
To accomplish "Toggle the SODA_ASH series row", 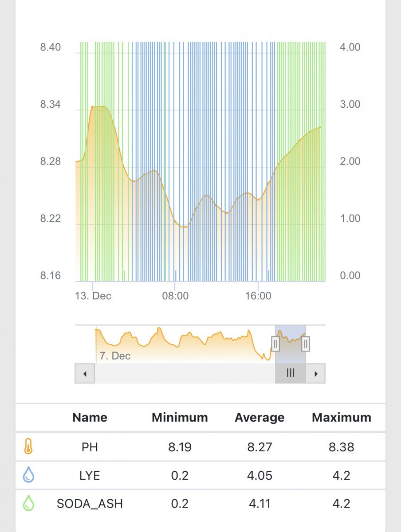I will pos(90,504).
